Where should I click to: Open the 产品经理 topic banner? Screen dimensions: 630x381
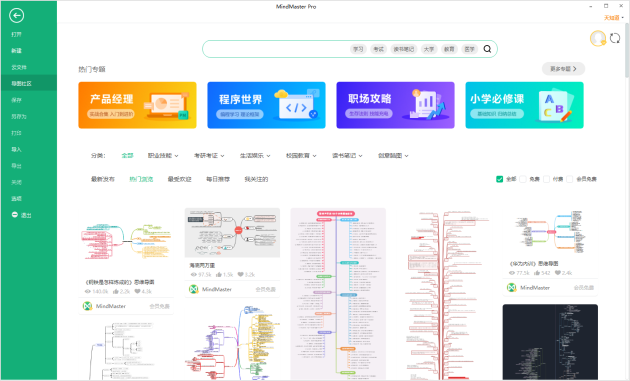pos(137,105)
